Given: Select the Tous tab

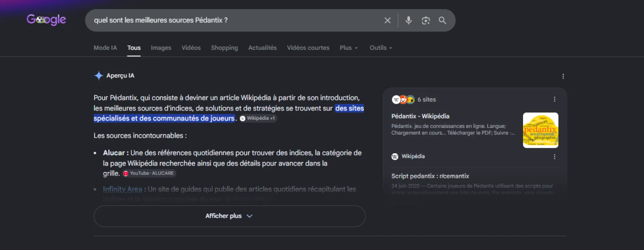Looking at the screenshot, I should (134, 48).
